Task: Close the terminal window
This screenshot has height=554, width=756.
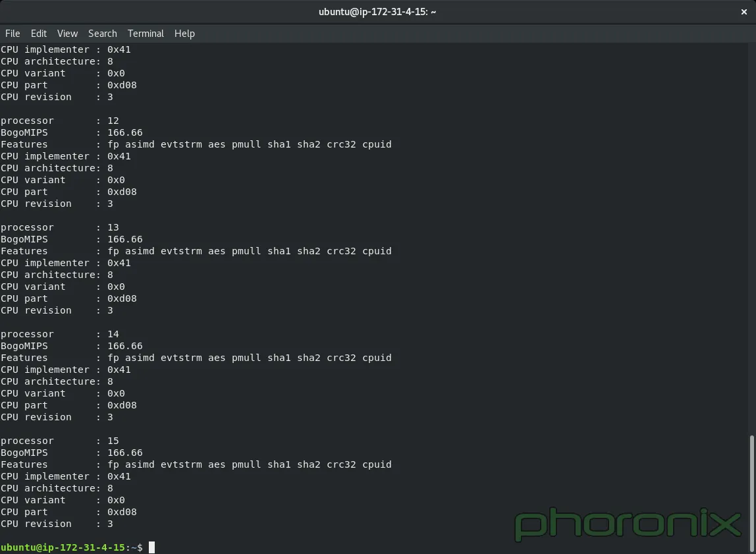Action: coord(743,11)
